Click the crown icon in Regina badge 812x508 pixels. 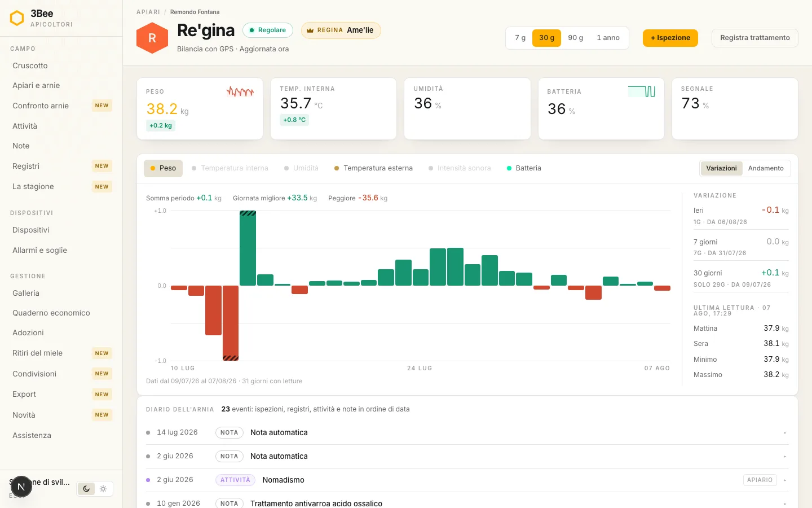click(310, 30)
